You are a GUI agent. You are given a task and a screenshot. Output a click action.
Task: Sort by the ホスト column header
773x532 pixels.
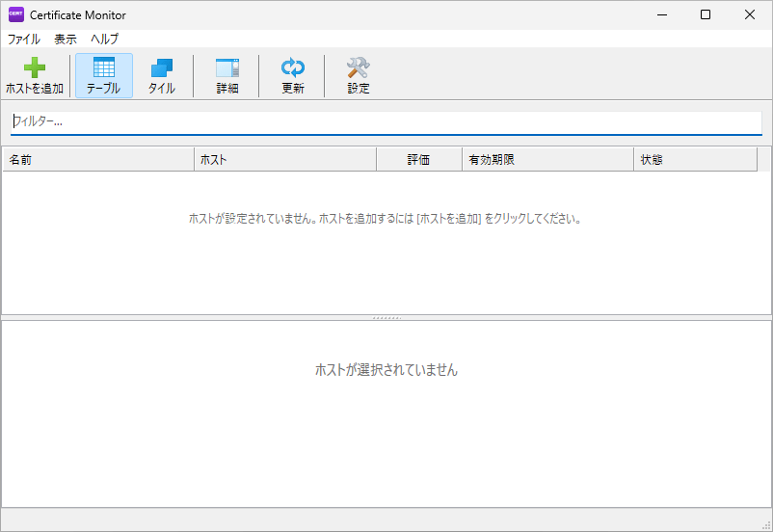point(285,159)
